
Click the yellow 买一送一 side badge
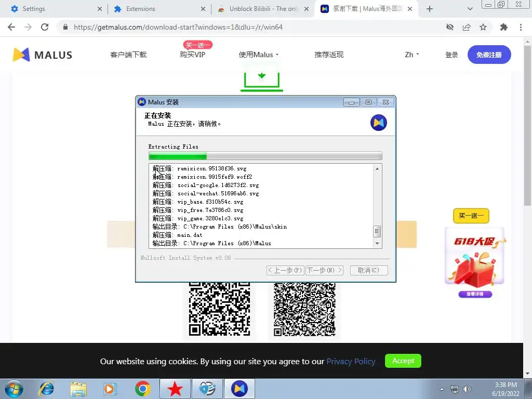pos(471,216)
